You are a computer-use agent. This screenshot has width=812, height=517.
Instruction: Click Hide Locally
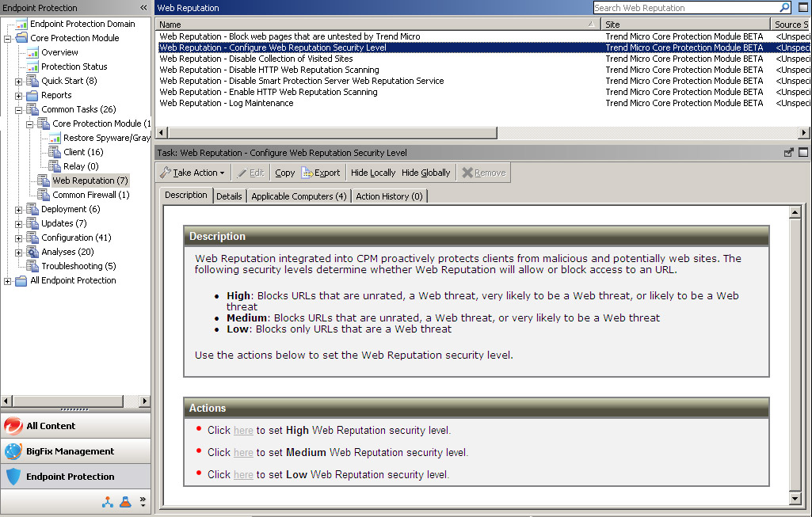pyautogui.click(x=373, y=173)
